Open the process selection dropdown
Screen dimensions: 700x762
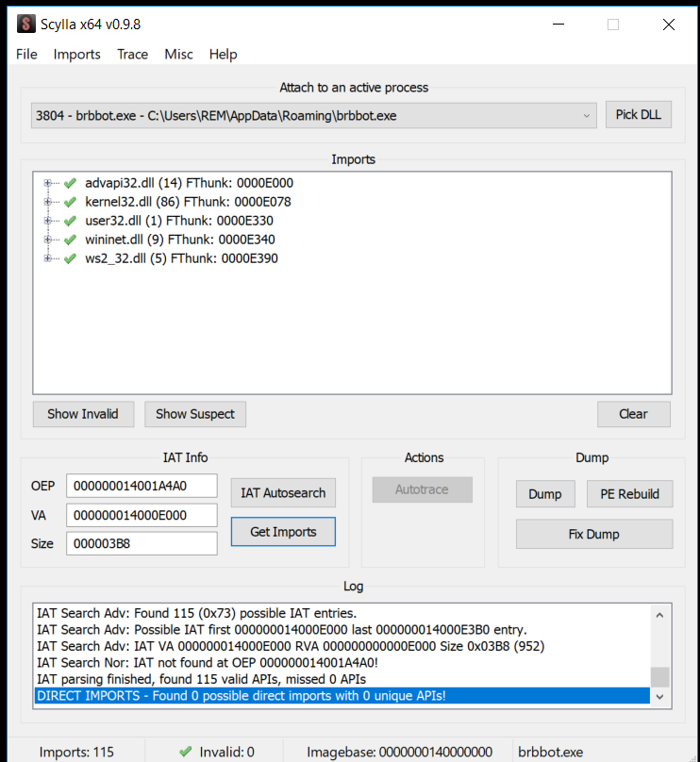[x=587, y=116]
